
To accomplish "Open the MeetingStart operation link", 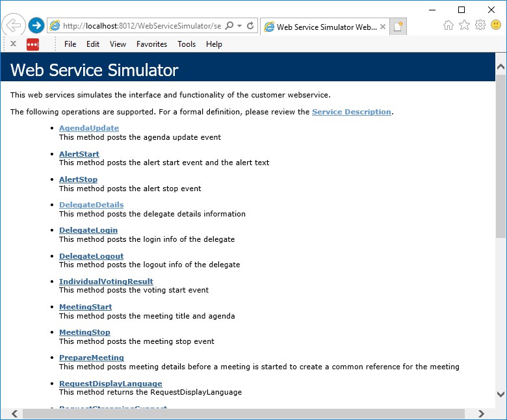I will tap(85, 307).
